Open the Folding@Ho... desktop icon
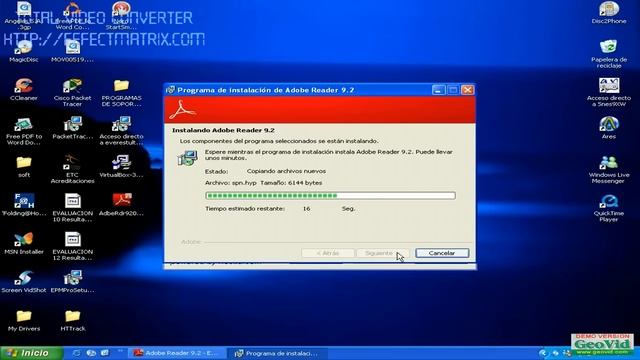This screenshot has width=640, height=360. [24, 205]
